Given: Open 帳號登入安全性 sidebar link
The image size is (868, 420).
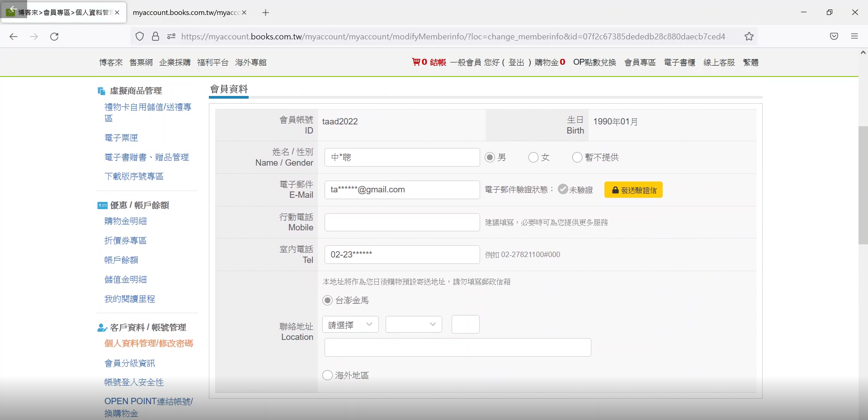Looking at the screenshot, I should click(x=134, y=382).
